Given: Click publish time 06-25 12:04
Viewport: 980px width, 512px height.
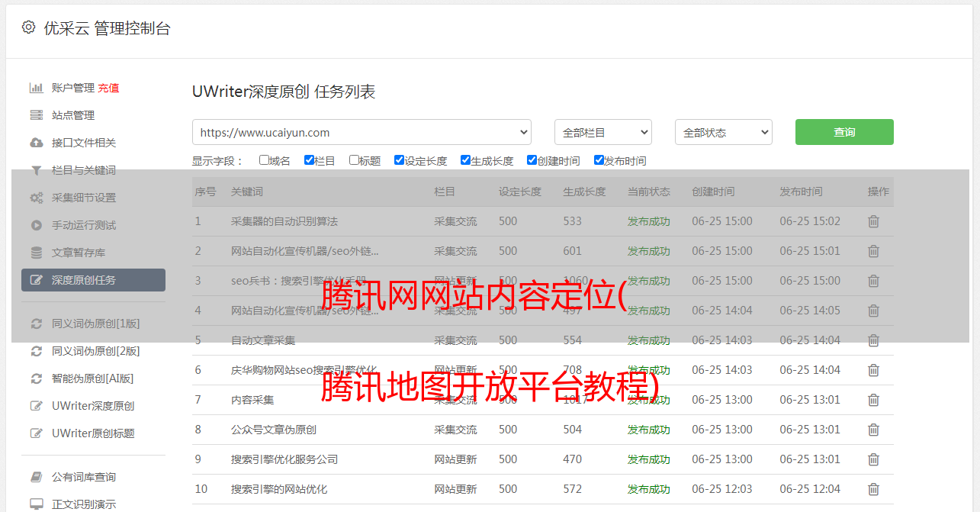Looking at the screenshot, I should (810, 489).
